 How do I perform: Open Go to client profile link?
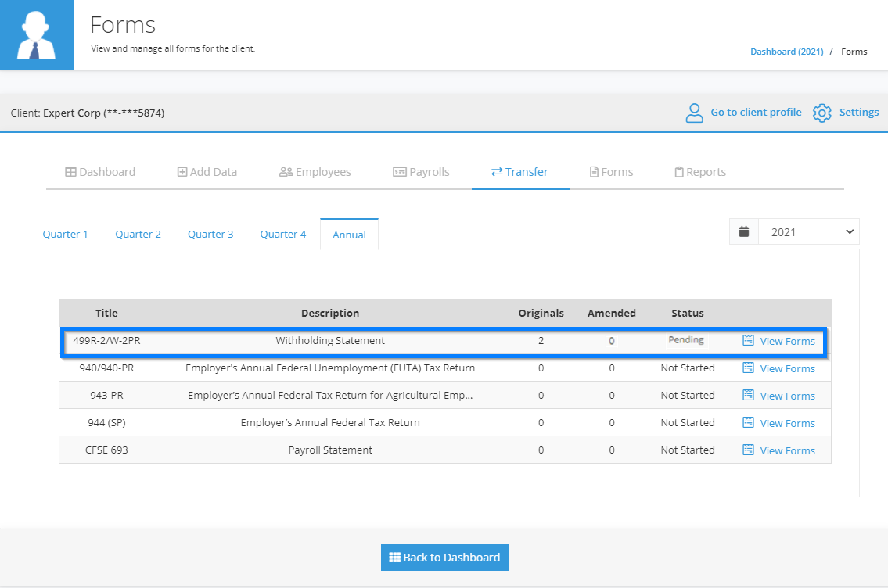[756, 112]
